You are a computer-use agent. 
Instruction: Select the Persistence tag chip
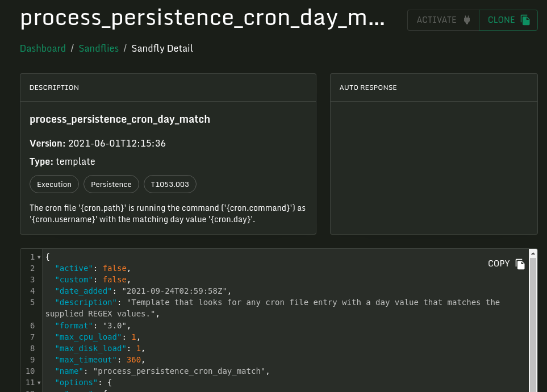[x=111, y=184]
